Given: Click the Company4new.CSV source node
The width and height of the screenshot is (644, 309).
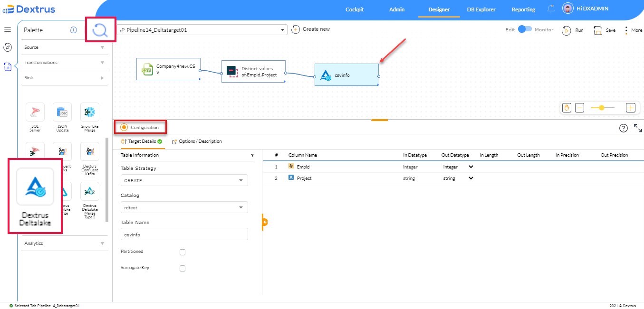Looking at the screenshot, I should tap(168, 69).
